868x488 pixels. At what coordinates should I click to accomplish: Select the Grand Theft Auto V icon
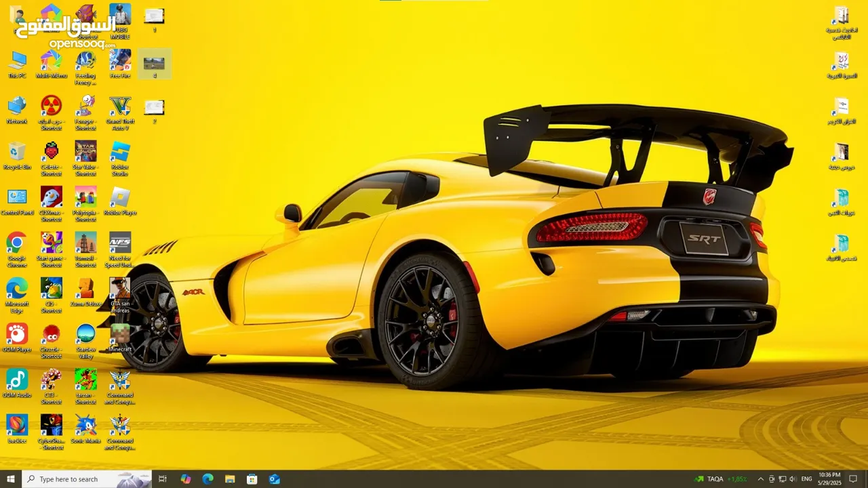[x=120, y=113]
